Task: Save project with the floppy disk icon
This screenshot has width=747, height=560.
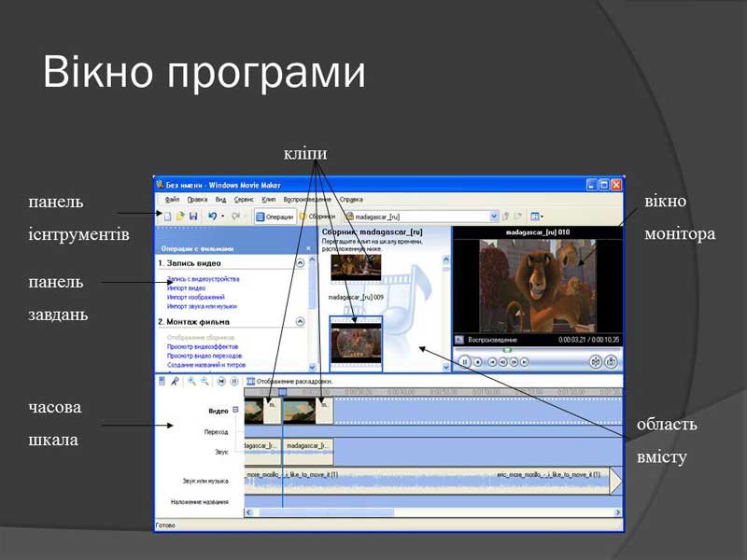Action: [x=193, y=217]
